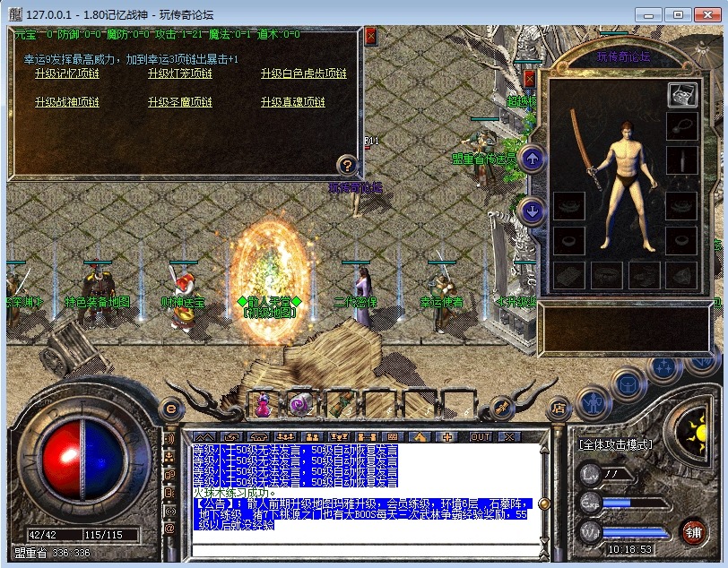Open the bag inventory round button

(628, 384)
